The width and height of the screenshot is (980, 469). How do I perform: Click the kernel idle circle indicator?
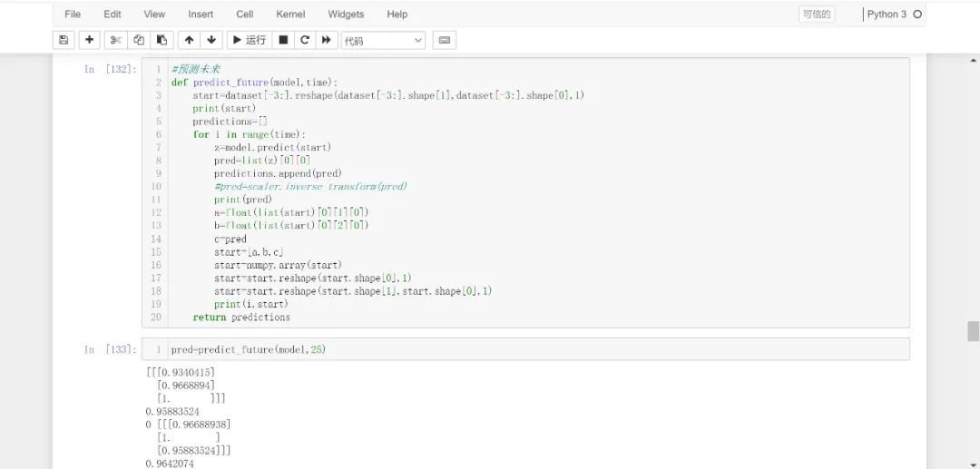tap(917, 15)
